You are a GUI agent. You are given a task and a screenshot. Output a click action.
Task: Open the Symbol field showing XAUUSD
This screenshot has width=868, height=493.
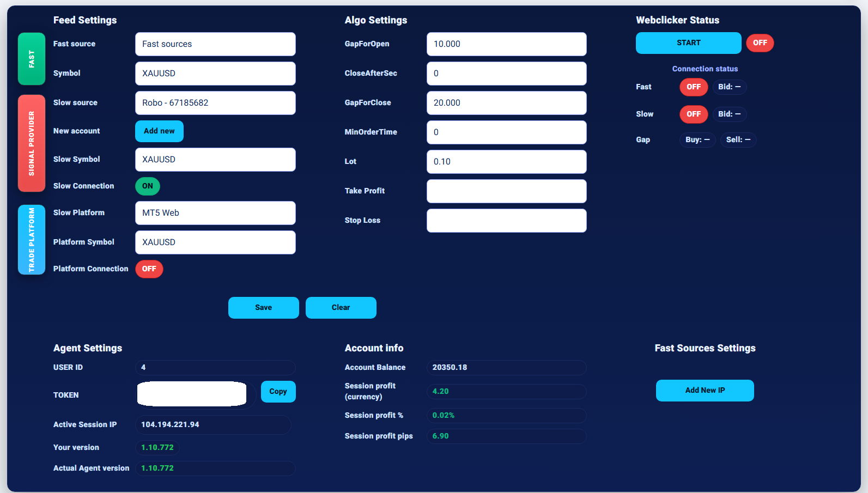tap(215, 74)
